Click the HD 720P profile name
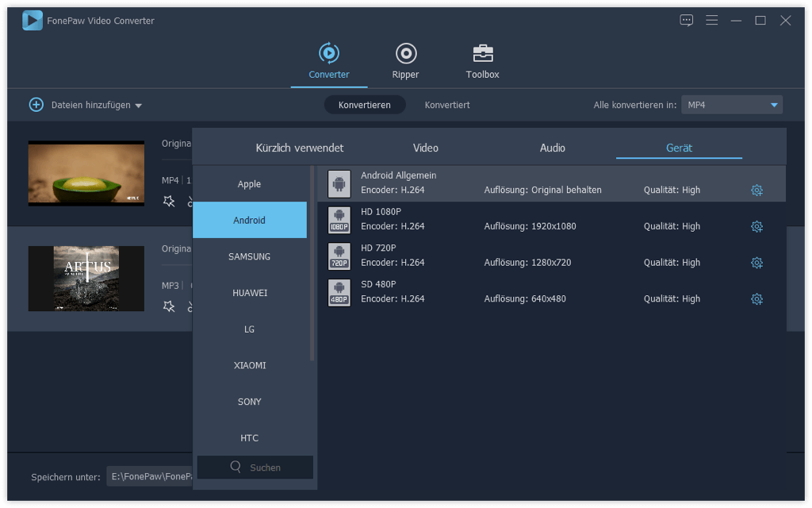Image resolution: width=812 pixels, height=508 pixels. point(378,248)
